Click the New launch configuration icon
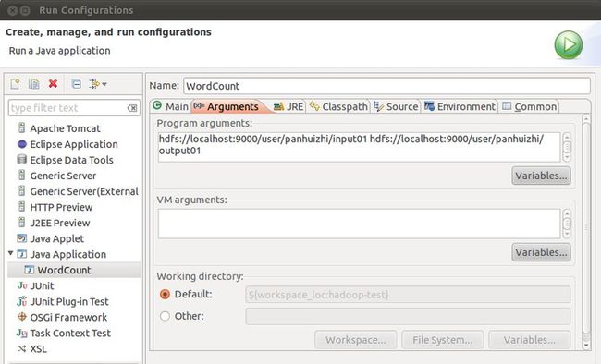The width and height of the screenshot is (601, 364). (x=16, y=83)
